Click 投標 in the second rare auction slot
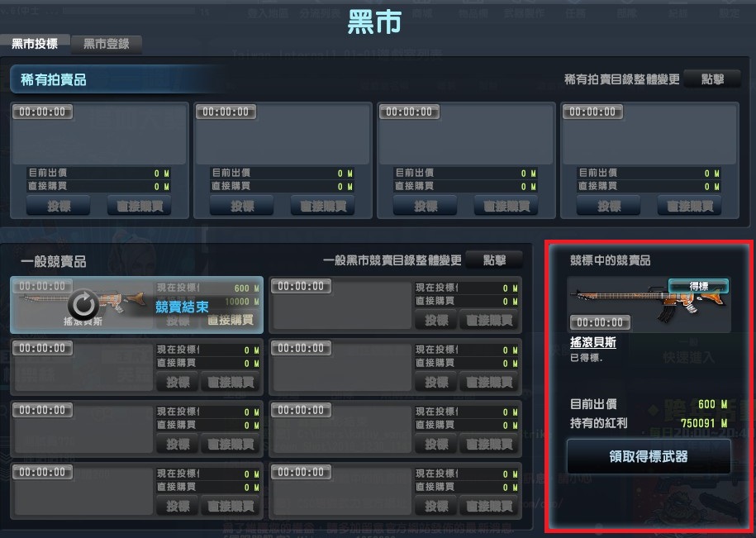This screenshot has width=756, height=538. click(x=241, y=207)
